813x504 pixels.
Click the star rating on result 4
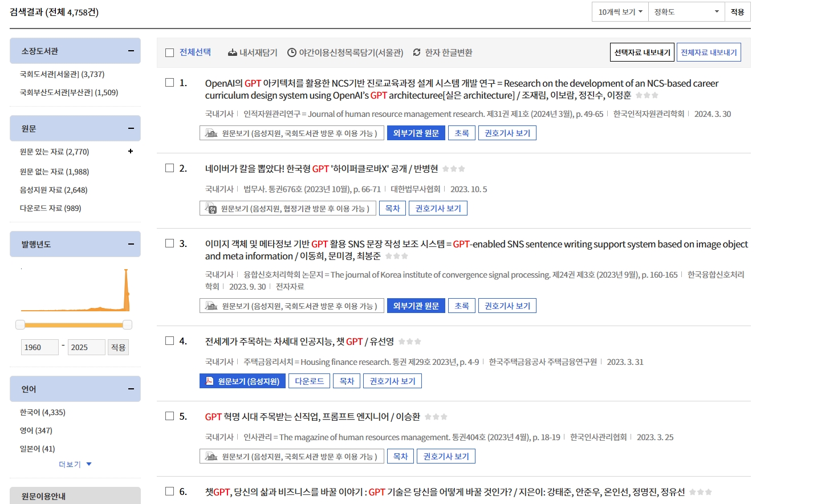[410, 342]
